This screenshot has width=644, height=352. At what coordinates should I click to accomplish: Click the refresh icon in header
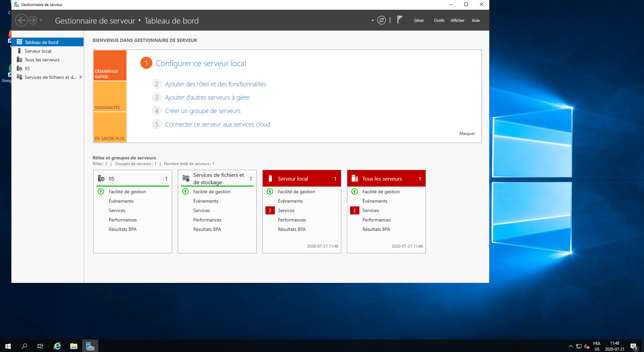pos(382,20)
